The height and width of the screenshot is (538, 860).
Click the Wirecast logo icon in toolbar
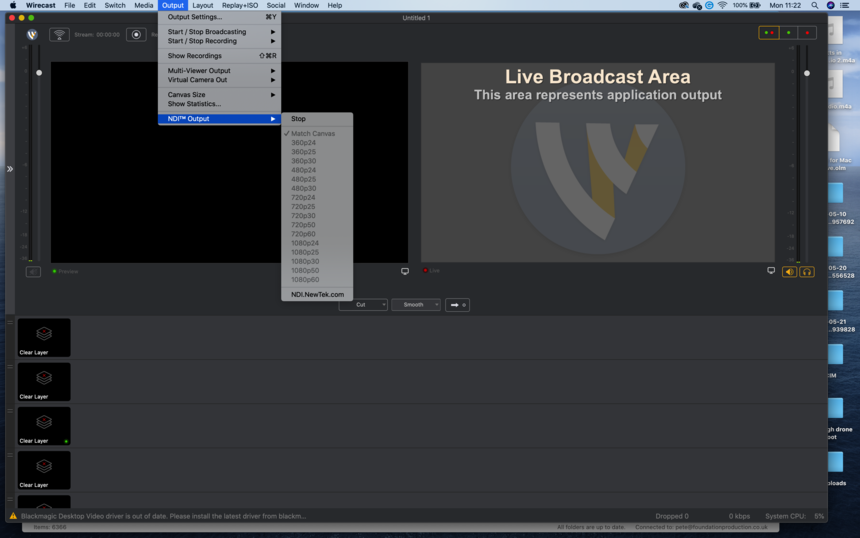(32, 35)
